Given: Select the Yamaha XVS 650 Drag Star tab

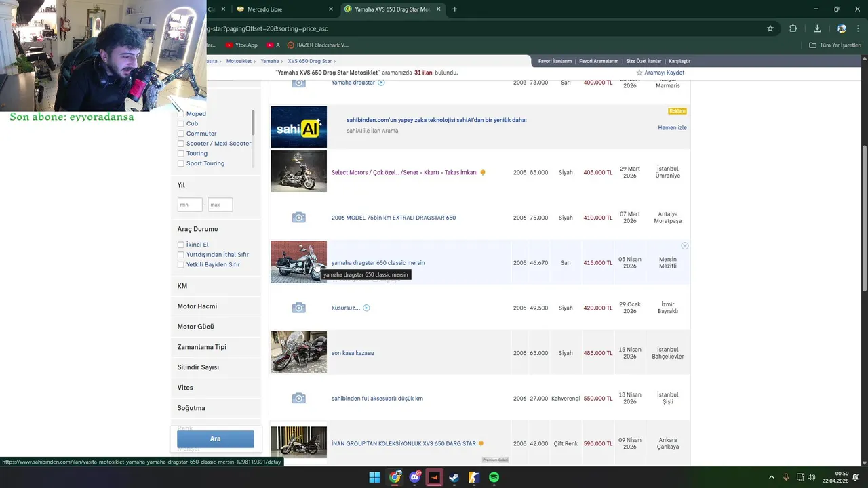Looking at the screenshot, I should 393,9.
